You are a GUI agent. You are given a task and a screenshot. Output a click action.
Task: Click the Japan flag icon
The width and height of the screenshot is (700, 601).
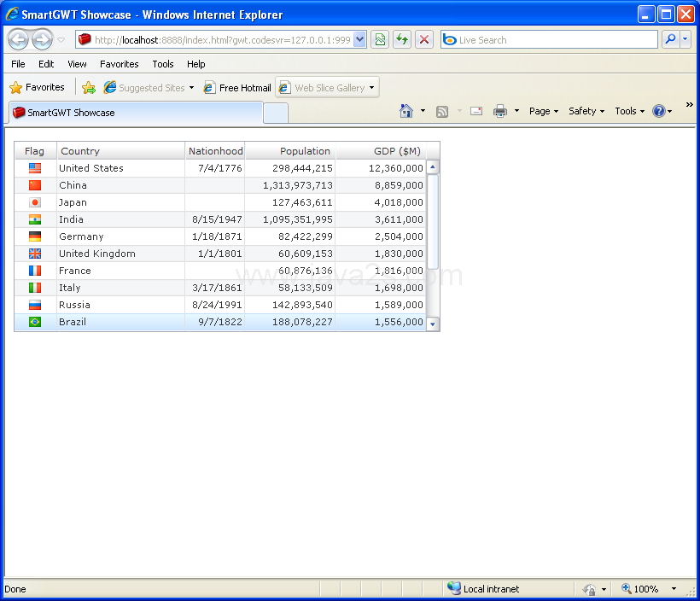[35, 202]
